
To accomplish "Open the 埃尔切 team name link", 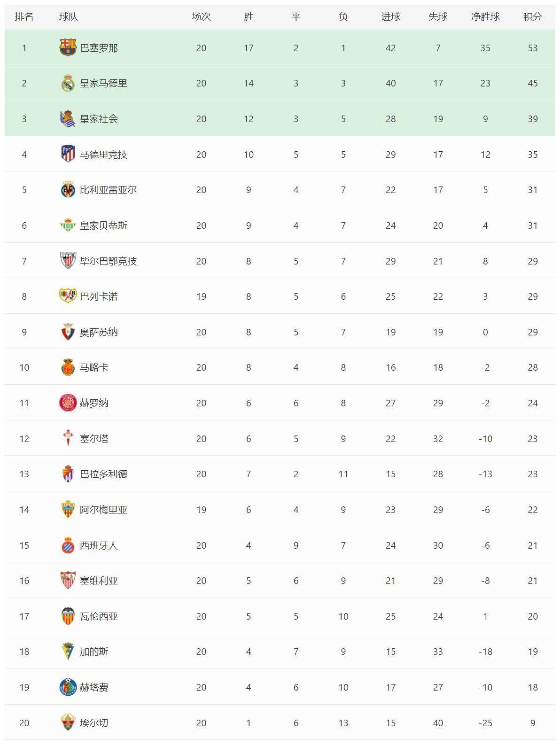I will [94, 723].
